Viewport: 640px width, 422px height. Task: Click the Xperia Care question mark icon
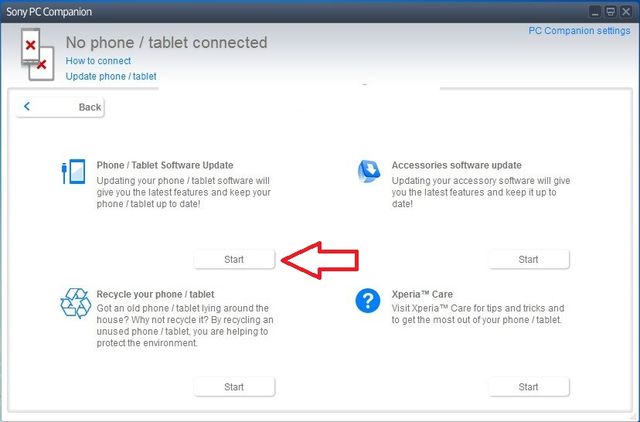(x=368, y=301)
